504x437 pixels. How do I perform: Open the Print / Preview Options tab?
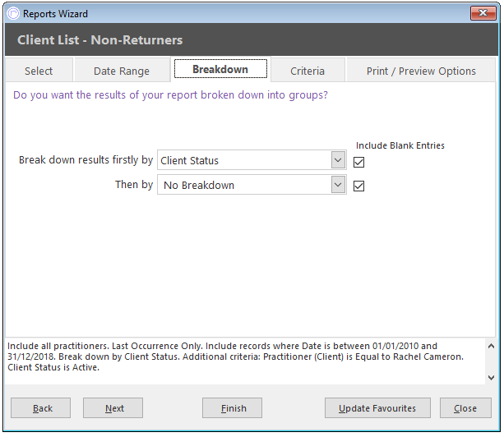pyautogui.click(x=421, y=71)
